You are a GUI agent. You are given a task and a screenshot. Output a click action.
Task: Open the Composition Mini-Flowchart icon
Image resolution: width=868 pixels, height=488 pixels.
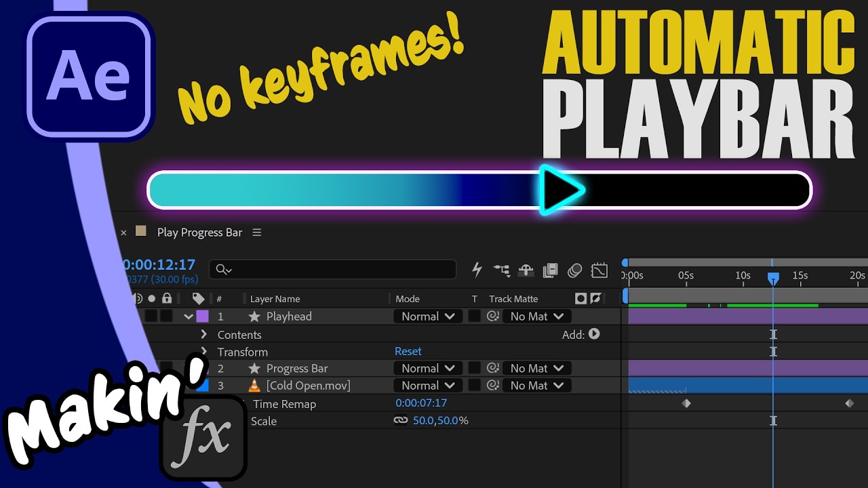coord(502,270)
